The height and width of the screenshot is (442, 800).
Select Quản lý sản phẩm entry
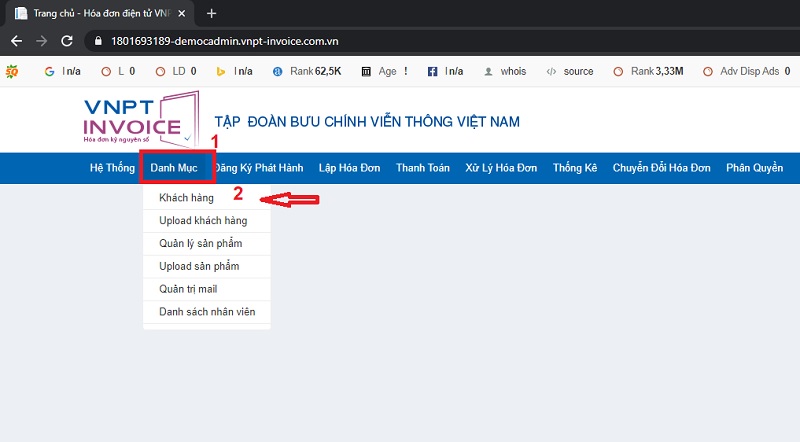click(207, 244)
